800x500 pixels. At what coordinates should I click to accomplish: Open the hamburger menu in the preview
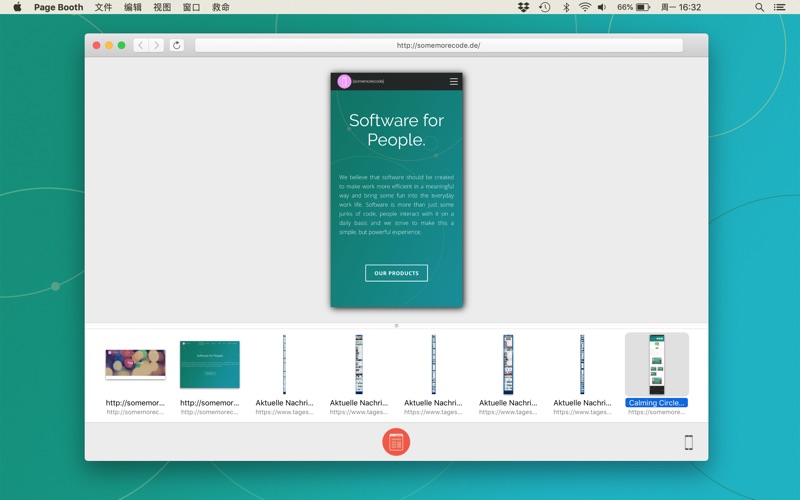pyautogui.click(x=454, y=82)
